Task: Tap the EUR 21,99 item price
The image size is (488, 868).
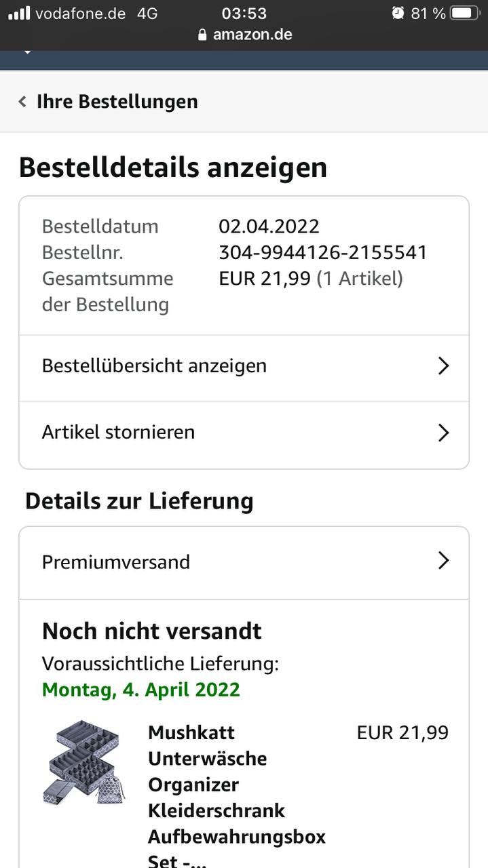Action: pos(402,733)
